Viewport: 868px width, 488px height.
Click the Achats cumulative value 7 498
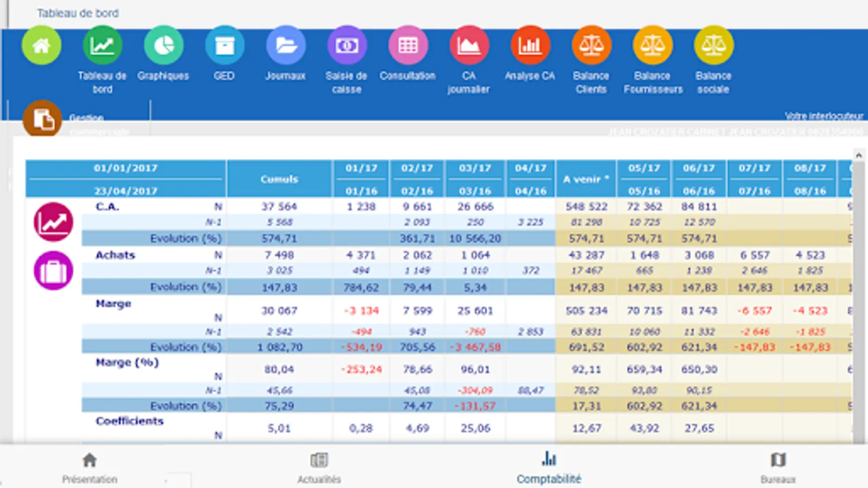coord(279,255)
